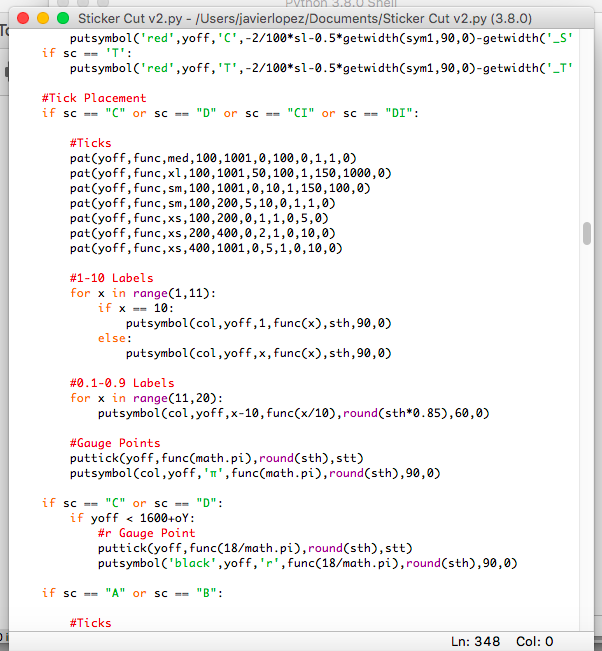The image size is (602, 651).
Task: Click the Python 3.8.0 Shell window behind
Action: point(340,3)
